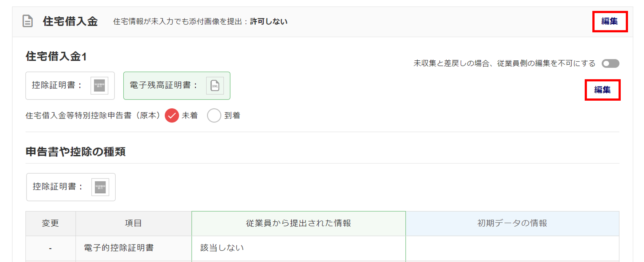Click the 初期データの情報 column header
Image resolution: width=644 pixels, height=262 pixels.
pyautogui.click(x=512, y=223)
